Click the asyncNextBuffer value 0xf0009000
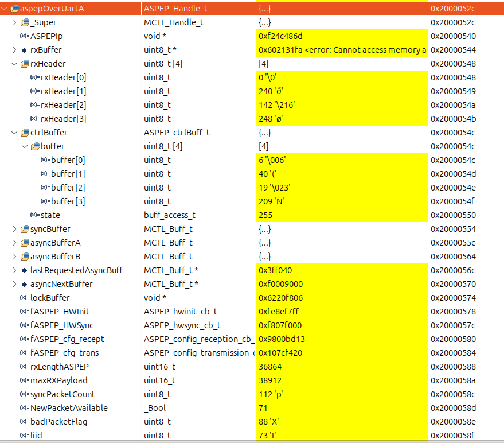The width and height of the screenshot is (504, 443). pyautogui.click(x=280, y=284)
